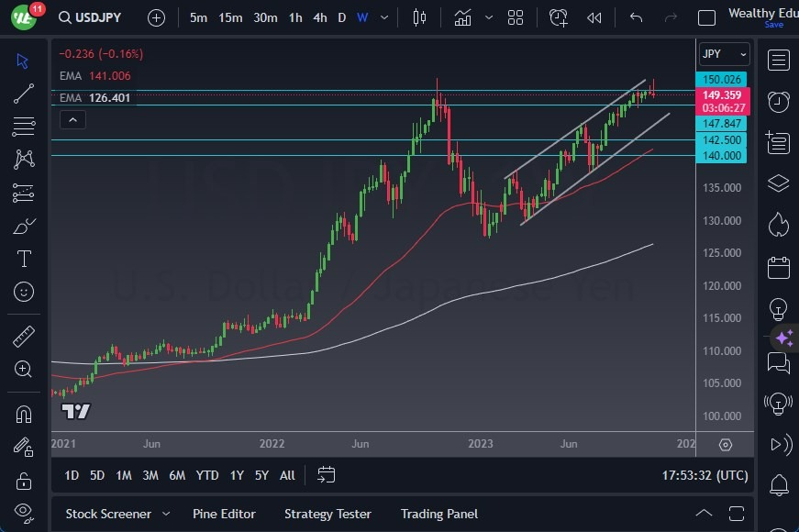Open the Fibonacci retracement tools

tap(23, 127)
